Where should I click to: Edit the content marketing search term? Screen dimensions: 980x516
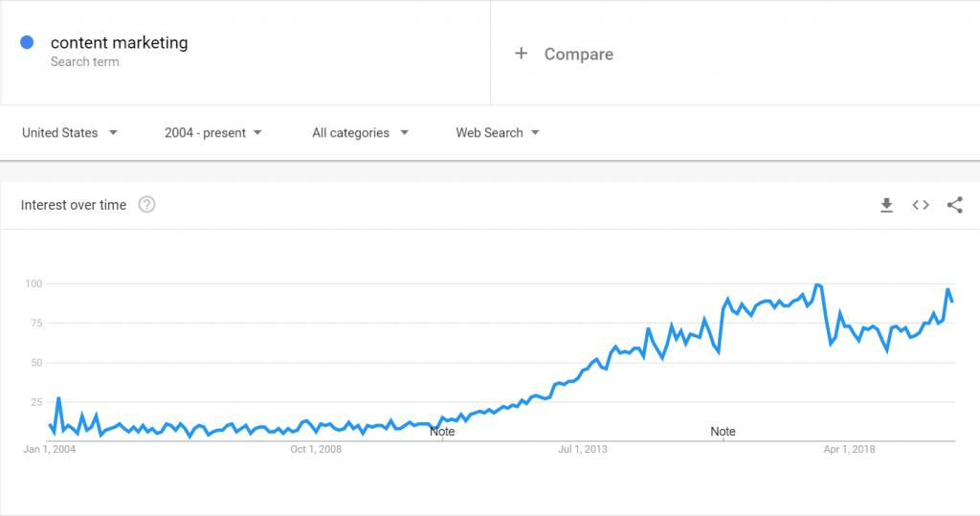tap(120, 42)
